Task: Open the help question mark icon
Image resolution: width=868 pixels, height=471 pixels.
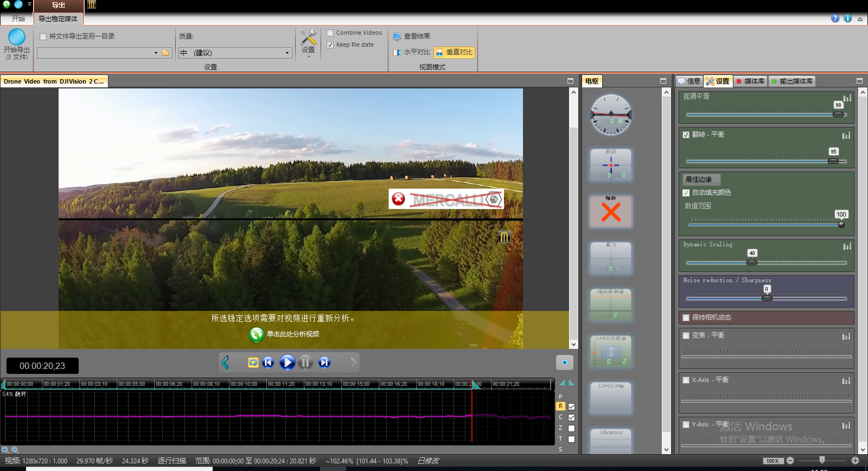Action: point(835,18)
